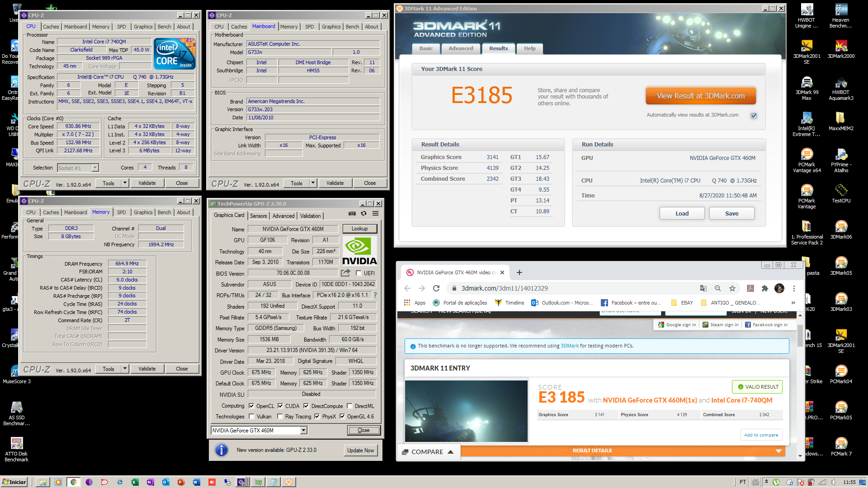This screenshot has height=488, width=868.
Task: Click the uTorrent tray icon
Action: point(776,482)
